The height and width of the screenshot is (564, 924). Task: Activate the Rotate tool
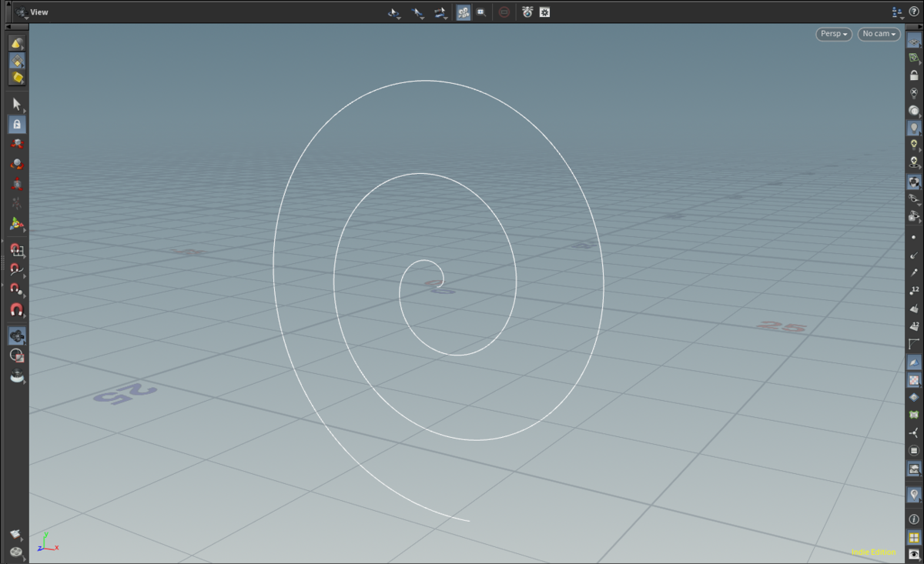(17, 164)
